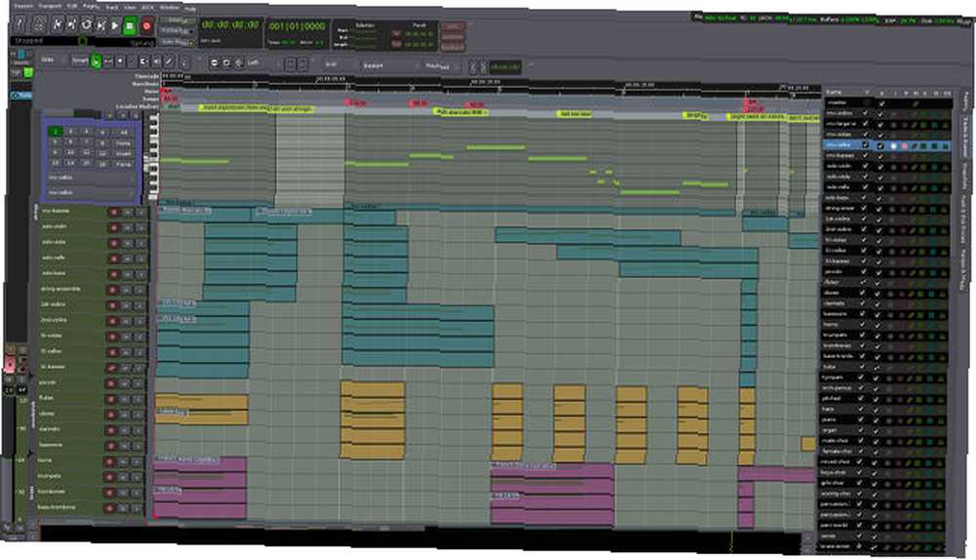Mute the piccolo track

click(125, 383)
